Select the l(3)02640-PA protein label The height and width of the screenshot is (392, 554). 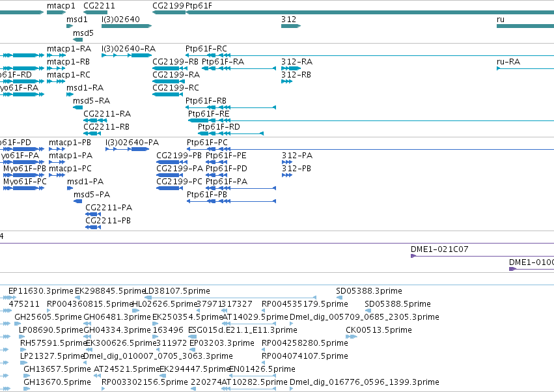(x=132, y=143)
